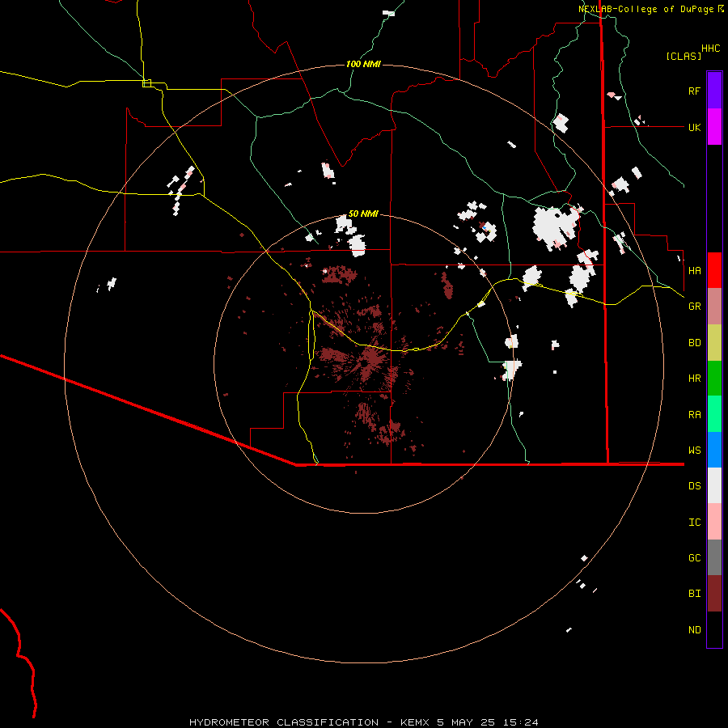Click the HA red legend swatch
728x728 pixels.
tap(714, 270)
